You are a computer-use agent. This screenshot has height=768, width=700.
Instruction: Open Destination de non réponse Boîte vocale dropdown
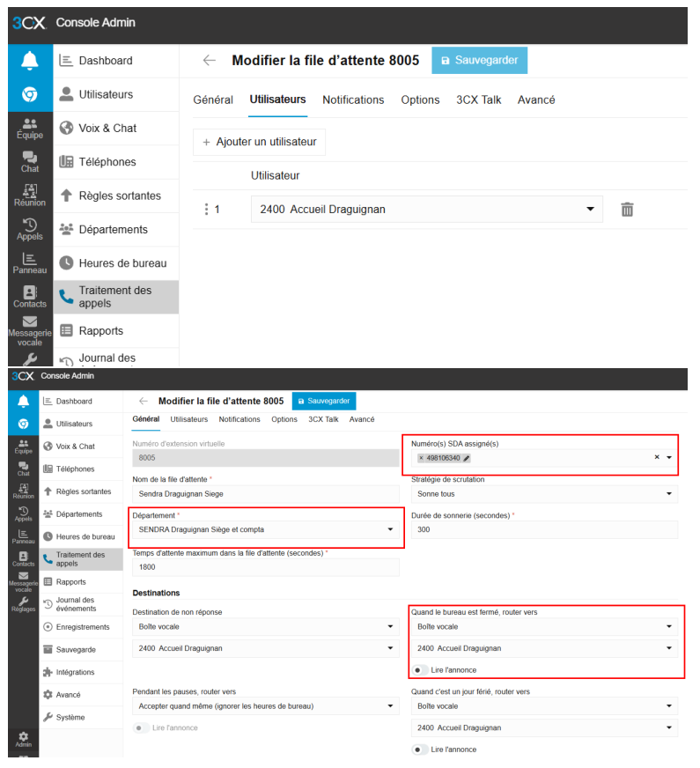coord(266,626)
